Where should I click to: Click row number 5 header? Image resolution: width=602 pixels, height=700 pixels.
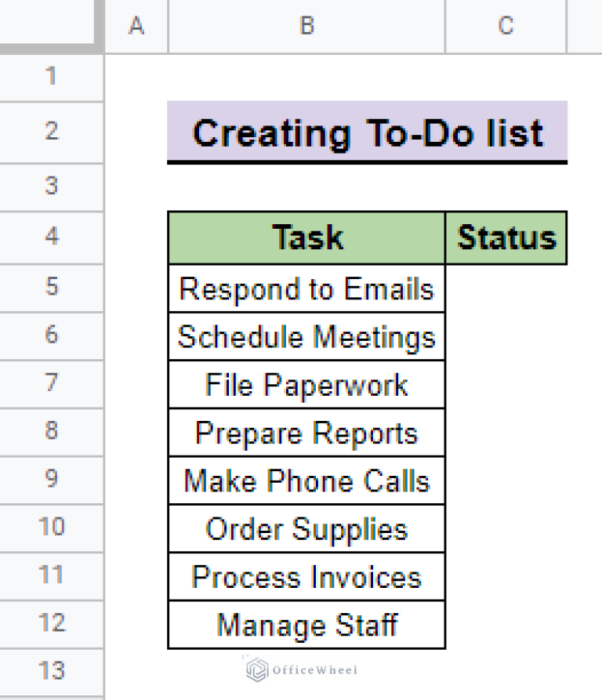point(52,288)
